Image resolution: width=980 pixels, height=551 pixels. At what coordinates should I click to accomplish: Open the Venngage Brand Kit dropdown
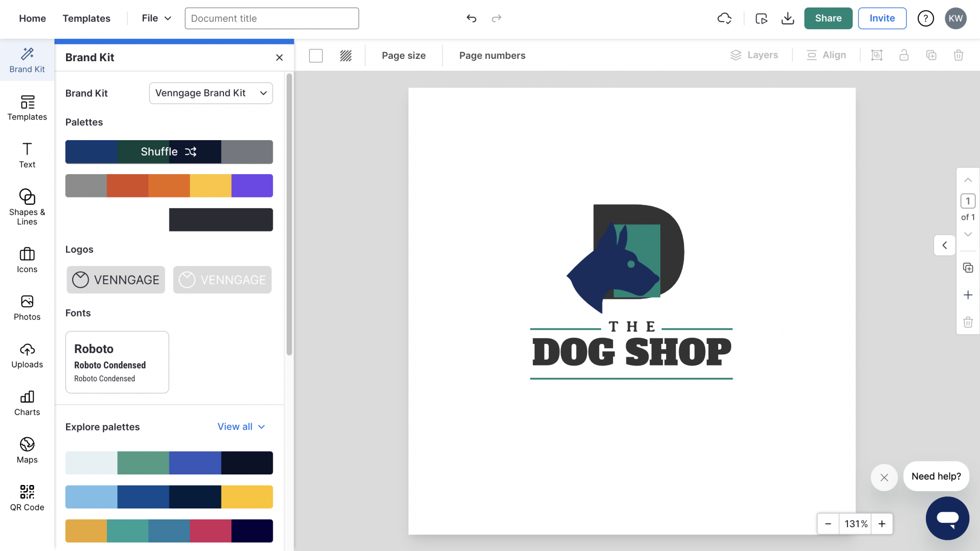pos(211,93)
